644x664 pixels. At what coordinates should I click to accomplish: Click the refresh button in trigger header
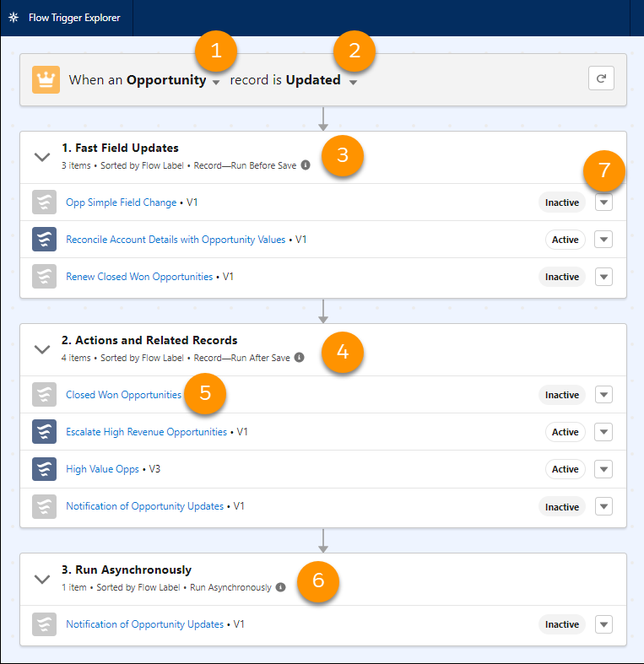click(x=601, y=79)
